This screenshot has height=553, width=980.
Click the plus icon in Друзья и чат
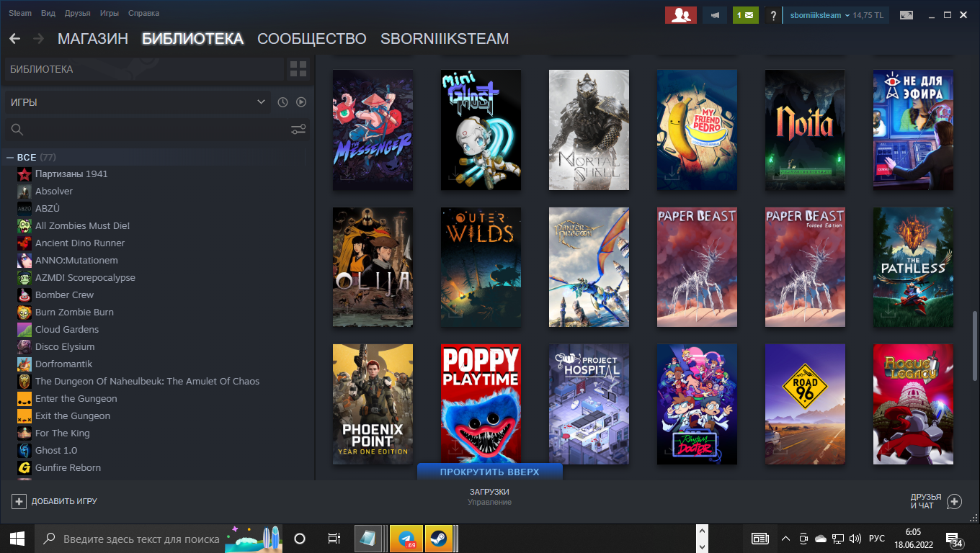[954, 501]
